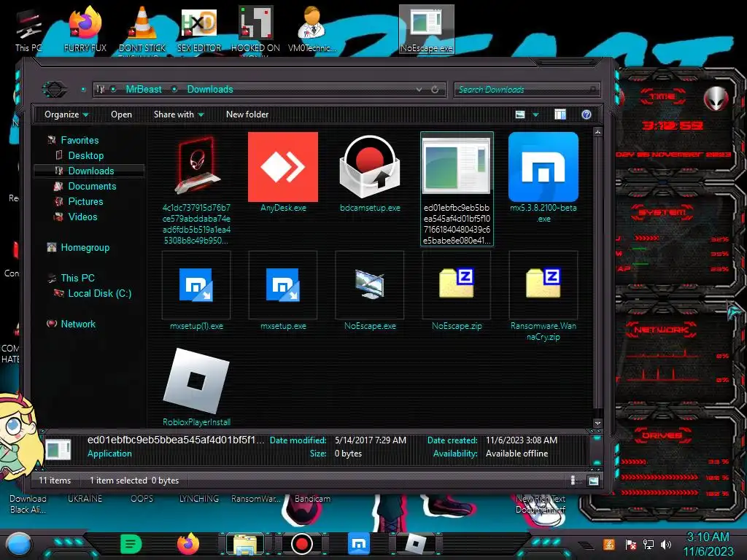
Task: Select the Ransomware.WannaCry.zip archive icon
Action: tap(543, 284)
